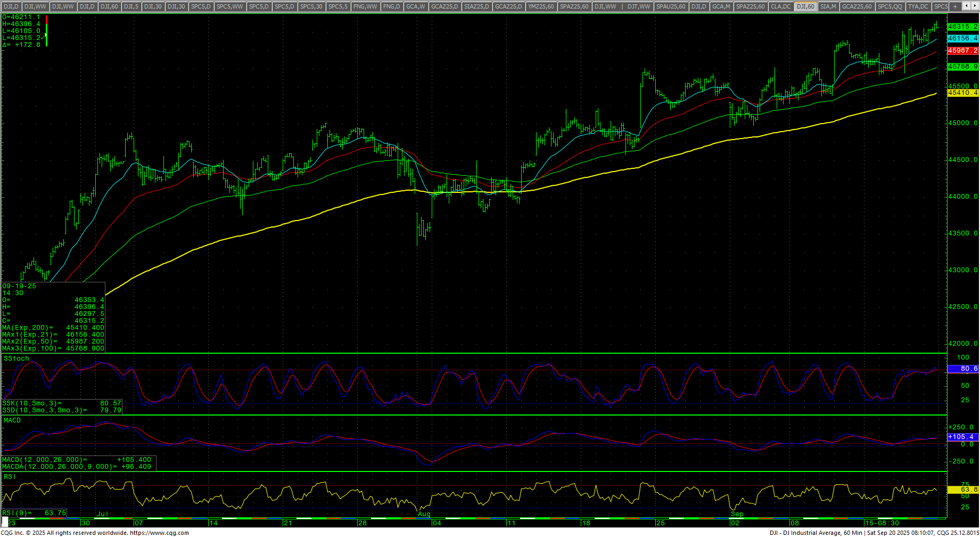This screenshot has width=980, height=537.
Task: Click the SStoch study label
Action: (17, 359)
